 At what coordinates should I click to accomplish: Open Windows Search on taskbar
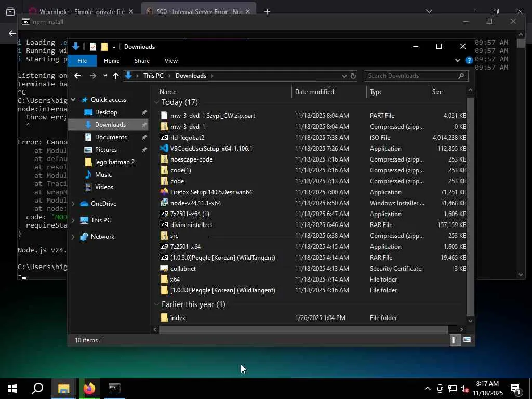point(37,389)
